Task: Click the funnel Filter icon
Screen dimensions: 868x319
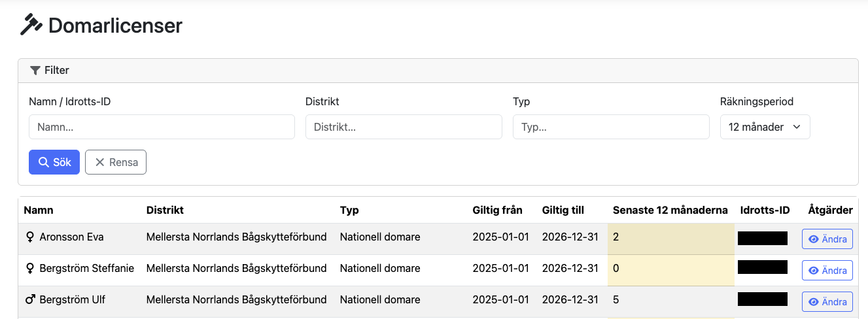Action: [35, 71]
